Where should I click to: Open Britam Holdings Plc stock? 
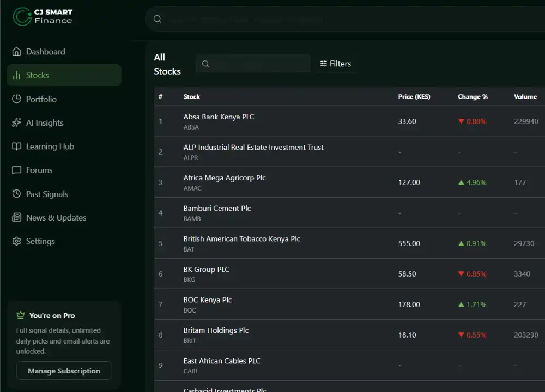pyautogui.click(x=216, y=330)
